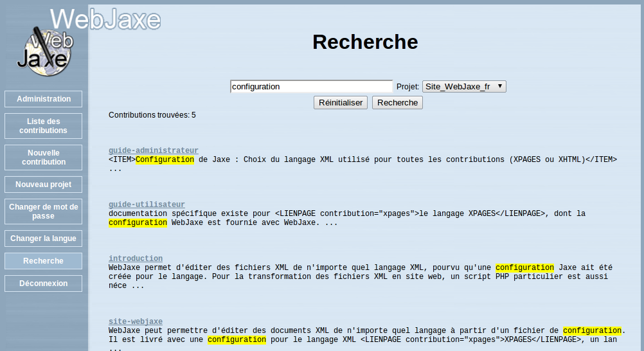
Task: Go to Recherche in sidebar
Action: point(44,261)
